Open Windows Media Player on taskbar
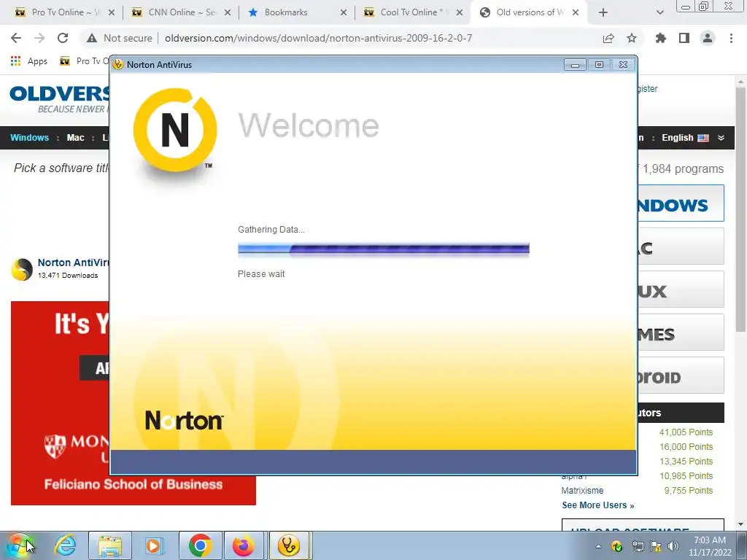Viewport: 747px width, 560px height. (x=153, y=545)
